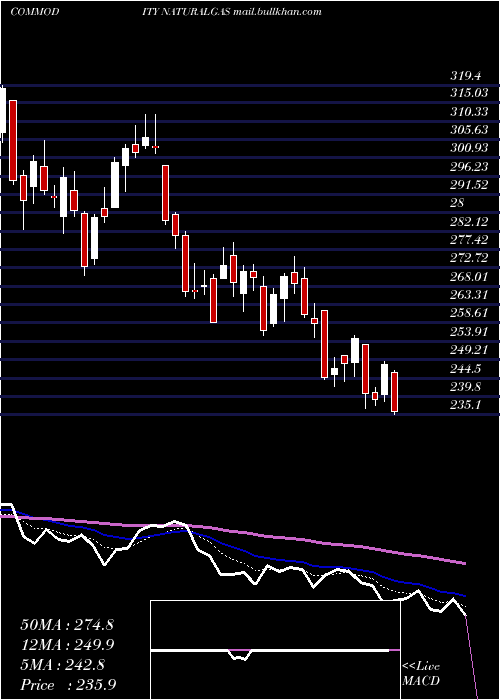Click the 277.42 price level label

pyautogui.click(x=469, y=240)
